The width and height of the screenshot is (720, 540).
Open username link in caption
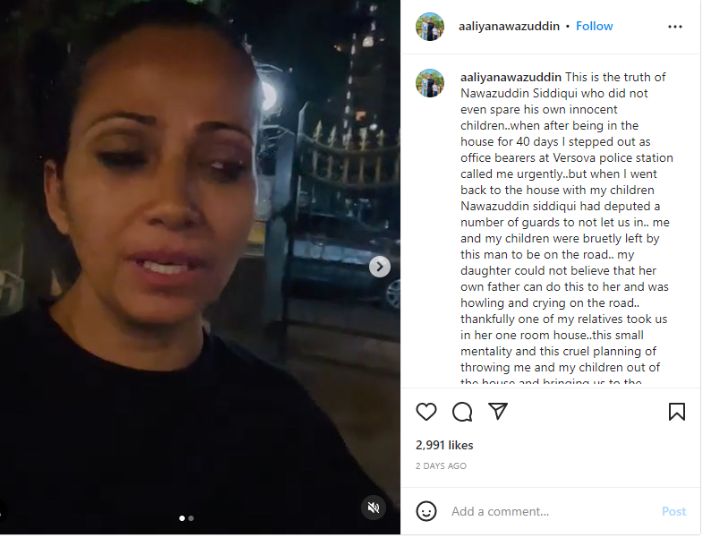[511, 77]
